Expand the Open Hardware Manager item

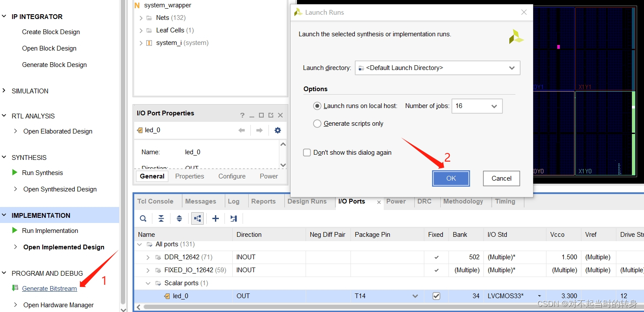coord(16,305)
